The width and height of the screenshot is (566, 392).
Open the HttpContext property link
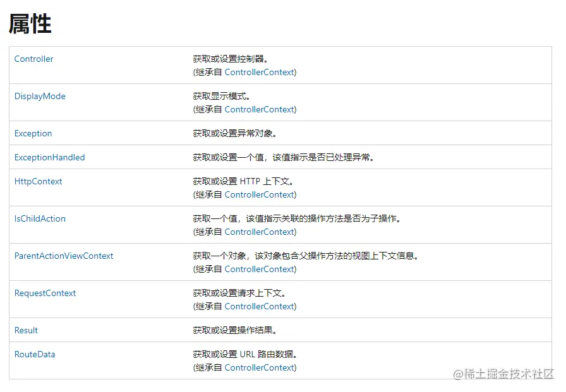coord(38,181)
